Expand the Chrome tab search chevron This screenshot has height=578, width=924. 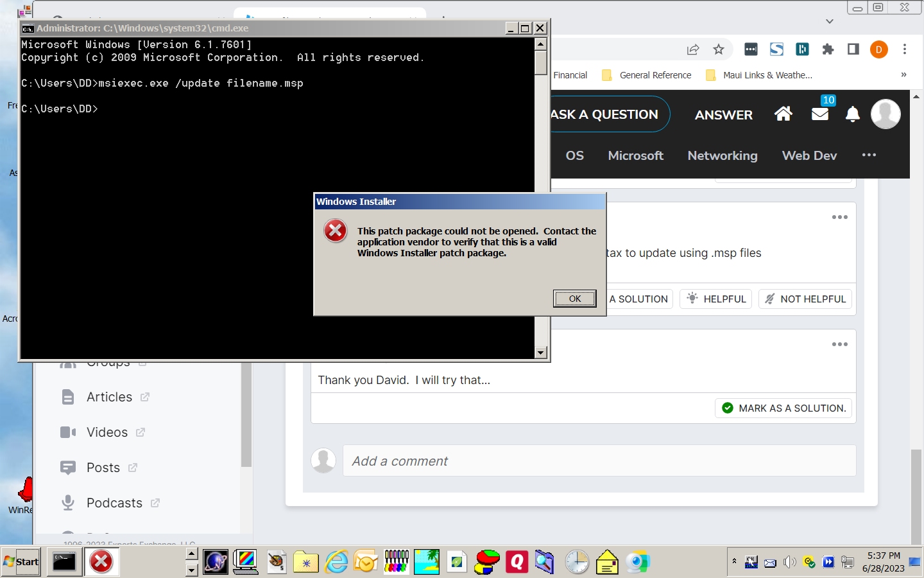[x=830, y=21]
